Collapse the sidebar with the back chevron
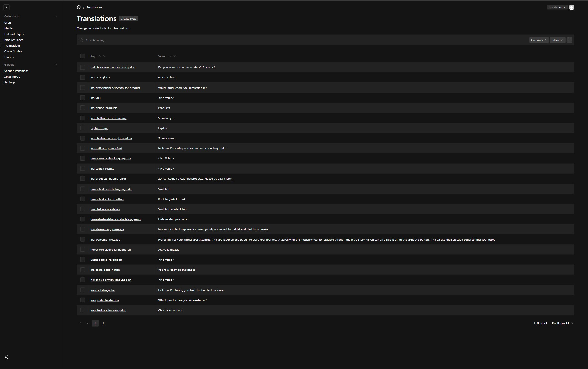This screenshot has width=588, height=369. (7, 7)
